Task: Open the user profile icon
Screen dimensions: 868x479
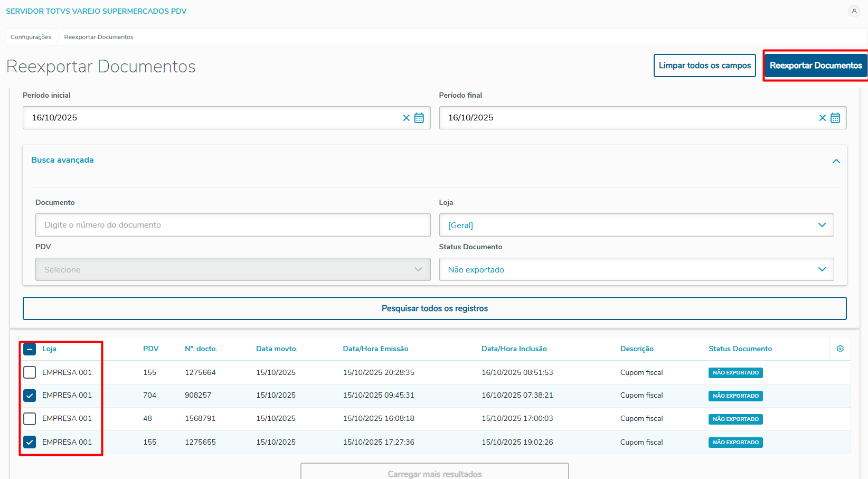Action: (x=854, y=11)
